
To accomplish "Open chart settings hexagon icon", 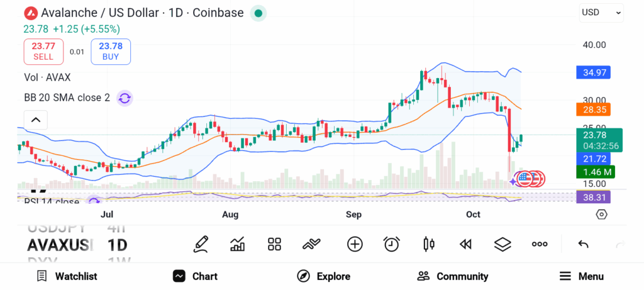I will point(602,215).
